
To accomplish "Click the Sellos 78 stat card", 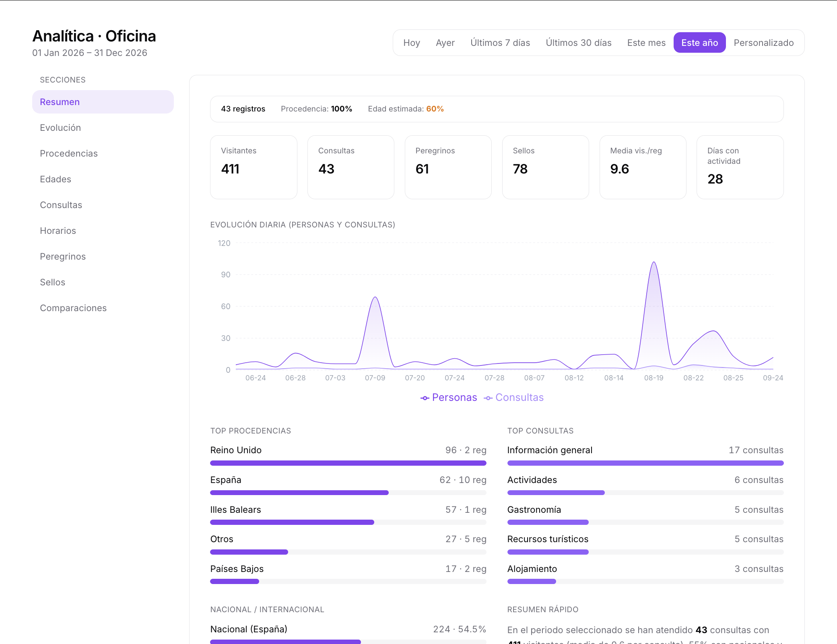I will 545,167.
